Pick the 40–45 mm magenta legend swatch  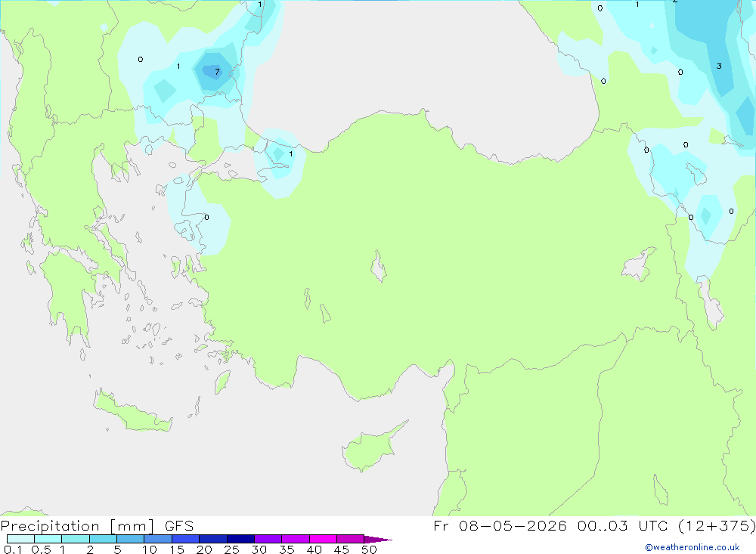(x=323, y=539)
